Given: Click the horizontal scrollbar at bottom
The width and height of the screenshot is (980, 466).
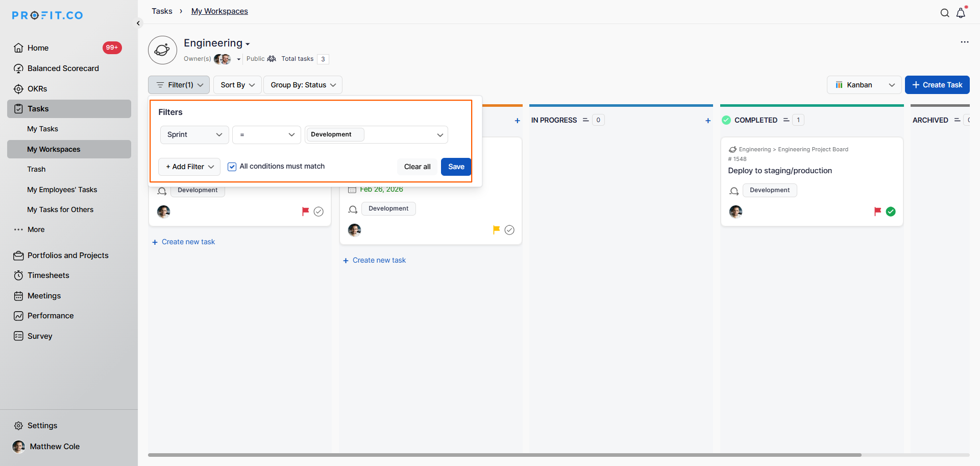Looking at the screenshot, I should click(x=504, y=455).
